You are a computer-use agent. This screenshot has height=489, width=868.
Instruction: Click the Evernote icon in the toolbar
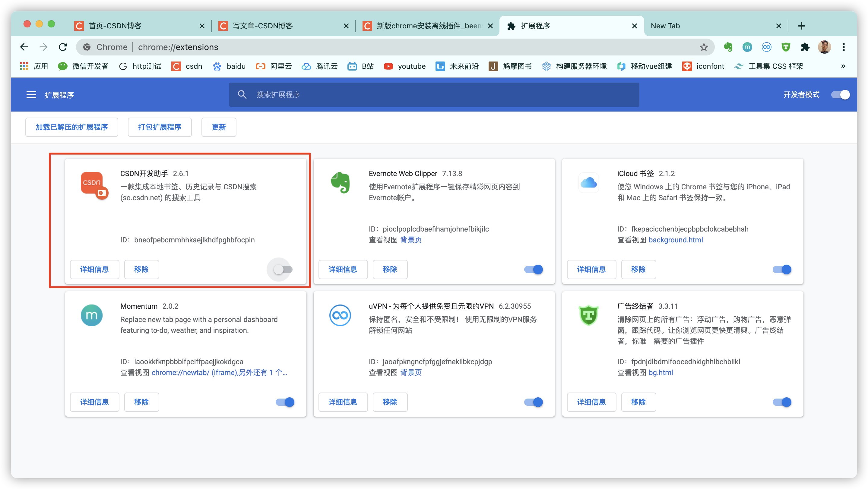click(x=728, y=47)
